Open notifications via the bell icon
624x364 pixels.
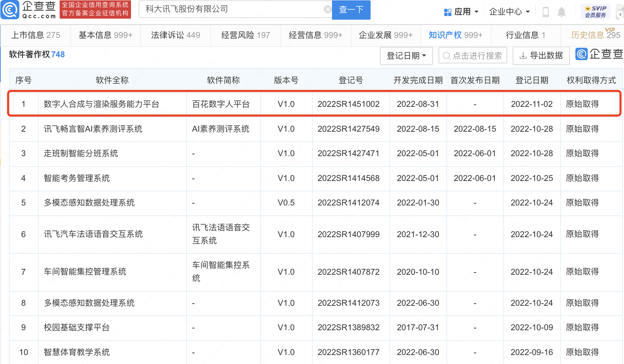pyautogui.click(x=562, y=12)
